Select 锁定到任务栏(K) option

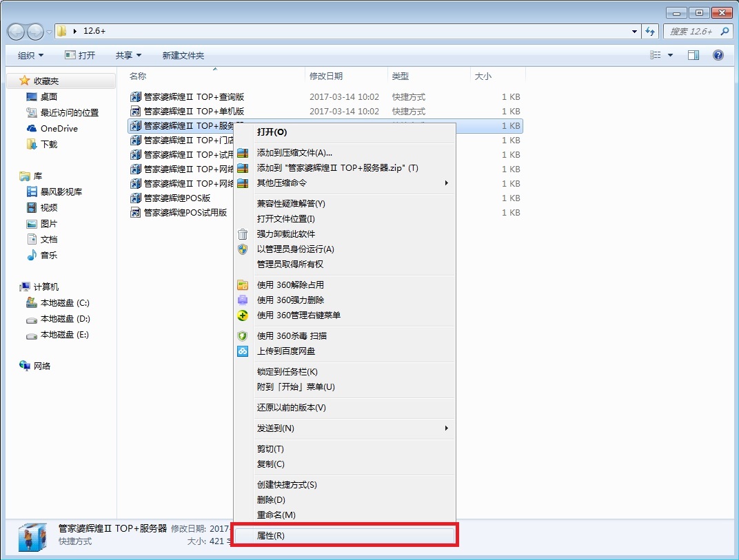345,371
